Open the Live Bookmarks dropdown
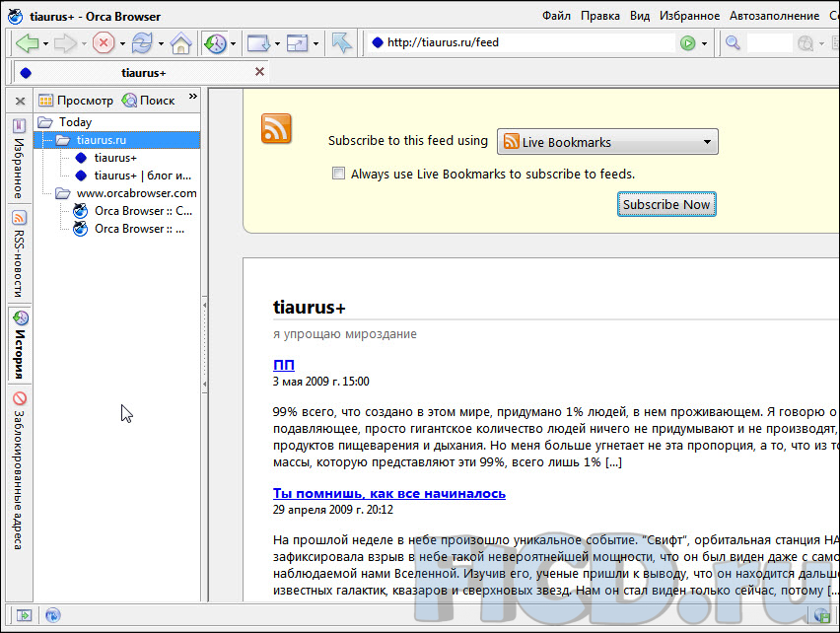The image size is (840, 633). (607, 142)
